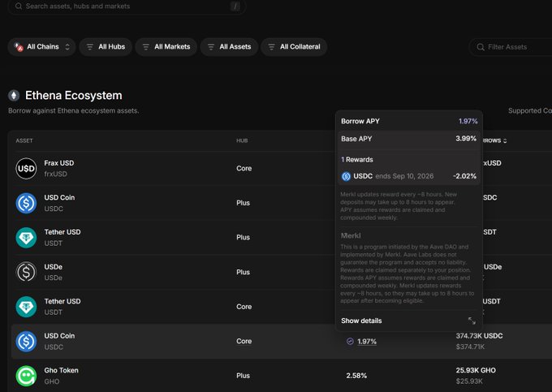Click the ASSET column header
The width and height of the screenshot is (552, 392).
[x=24, y=140]
